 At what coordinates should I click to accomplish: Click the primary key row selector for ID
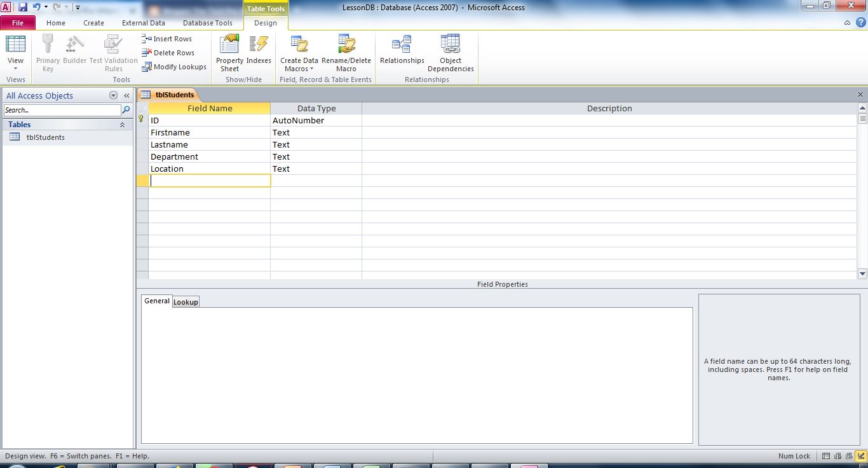(142, 120)
